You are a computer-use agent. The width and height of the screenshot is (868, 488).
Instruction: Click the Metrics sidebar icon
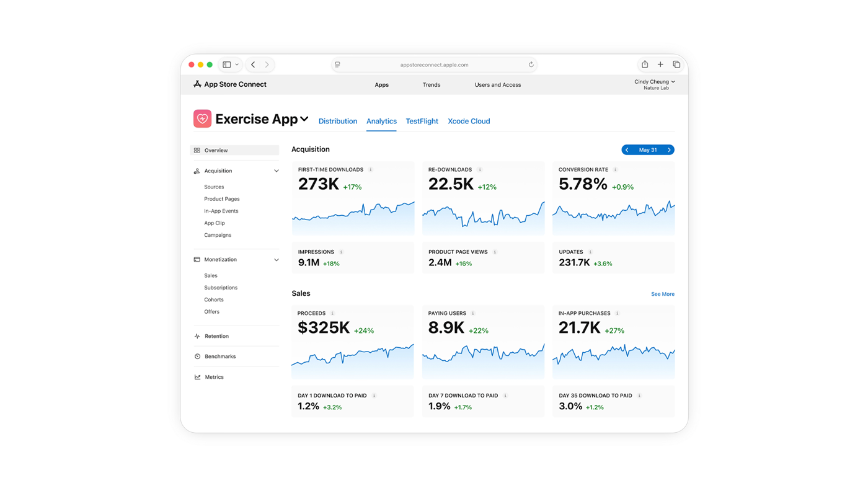(197, 377)
